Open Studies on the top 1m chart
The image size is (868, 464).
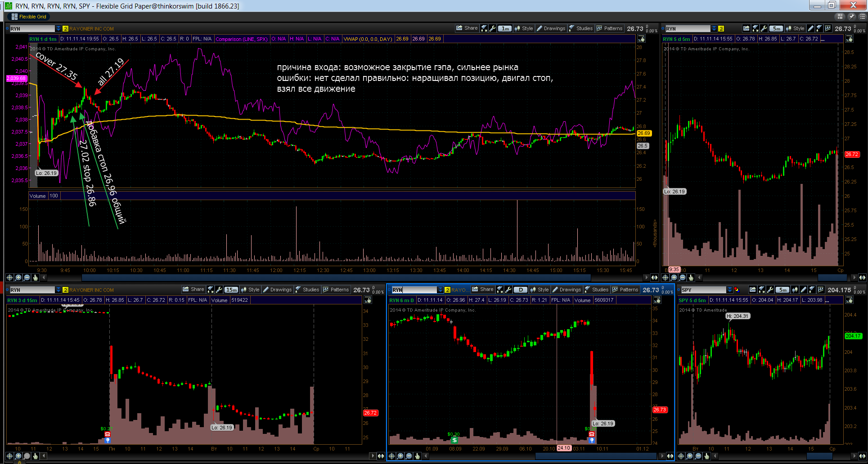point(580,28)
